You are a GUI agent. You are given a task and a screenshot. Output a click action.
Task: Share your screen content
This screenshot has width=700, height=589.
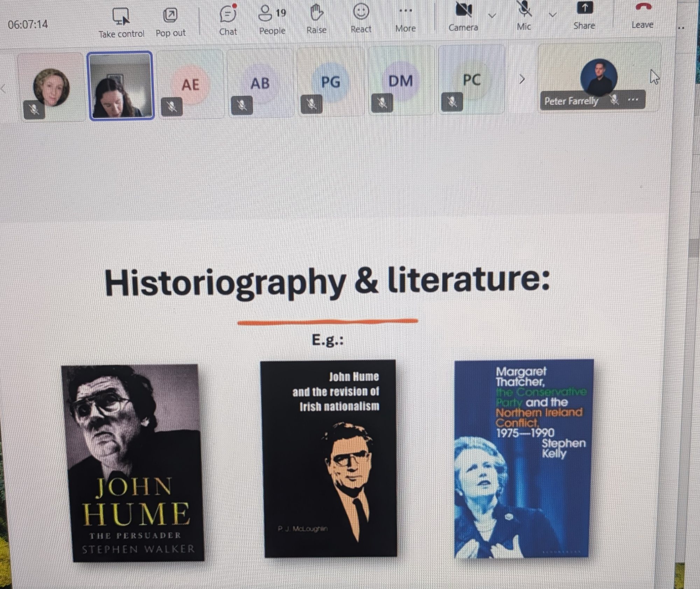click(x=584, y=15)
